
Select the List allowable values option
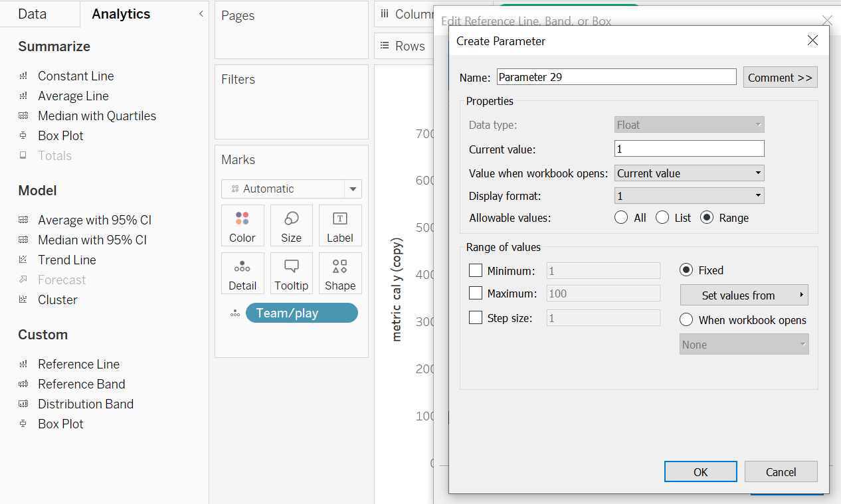coord(662,218)
